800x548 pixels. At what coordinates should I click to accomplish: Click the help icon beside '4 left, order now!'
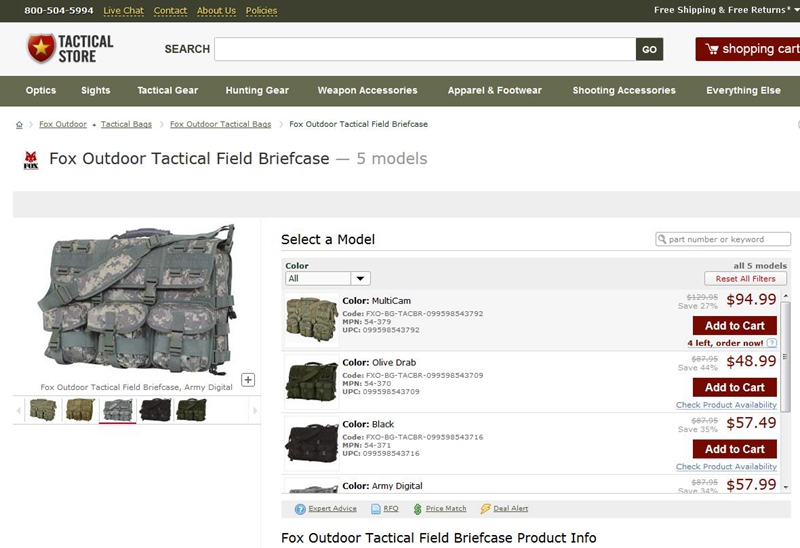772,343
